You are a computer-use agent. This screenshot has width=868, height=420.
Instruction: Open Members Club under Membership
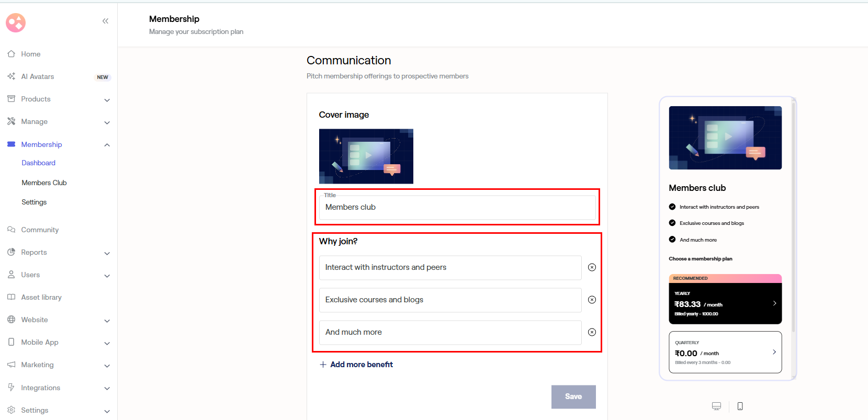coord(44,183)
